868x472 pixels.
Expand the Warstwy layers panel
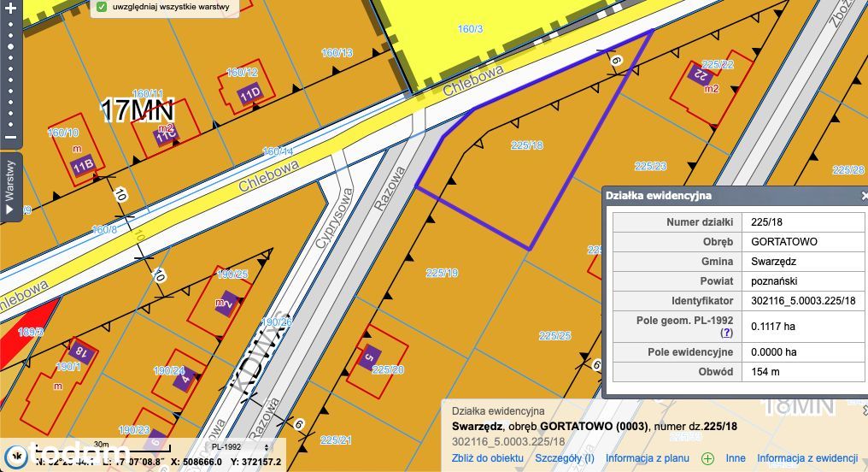[10, 187]
